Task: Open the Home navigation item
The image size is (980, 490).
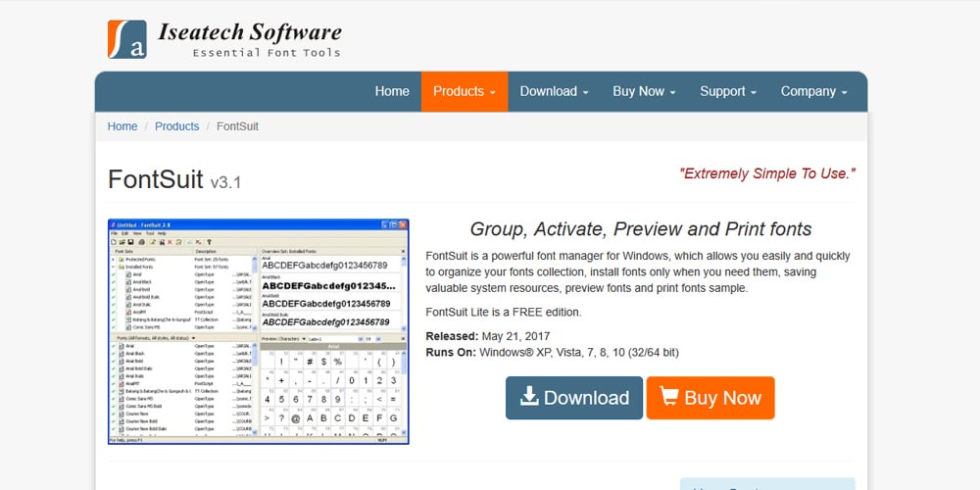Action: pos(392,91)
